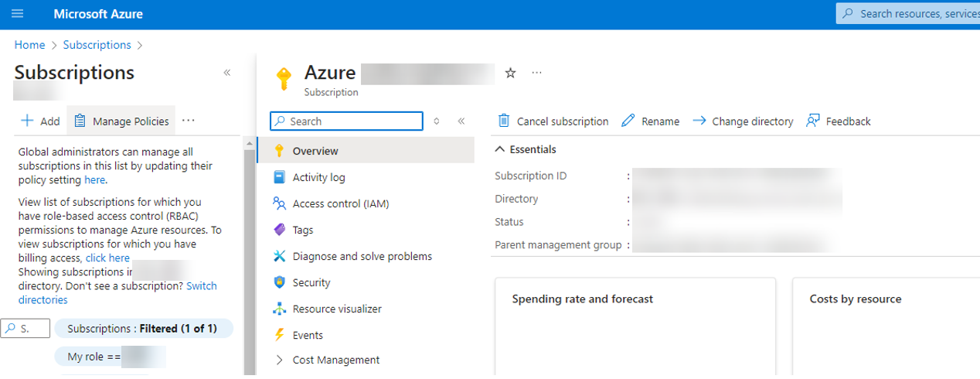Select the Overview menu item
The width and height of the screenshot is (980, 379).
[x=365, y=151]
